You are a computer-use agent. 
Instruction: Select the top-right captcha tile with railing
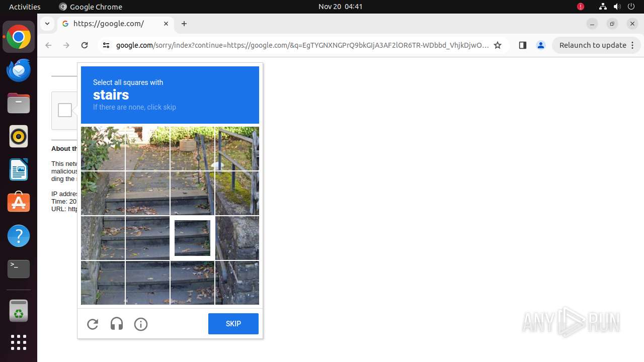[237, 148]
